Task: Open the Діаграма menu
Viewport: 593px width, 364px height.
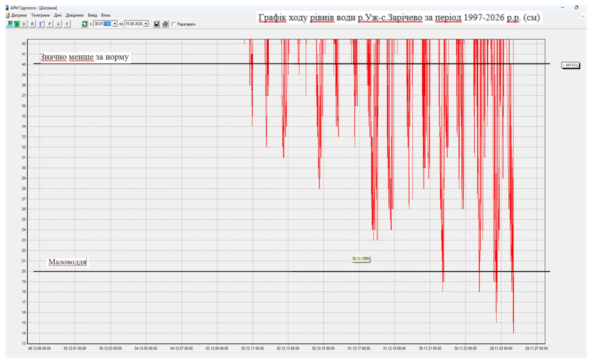Action: 19,15
